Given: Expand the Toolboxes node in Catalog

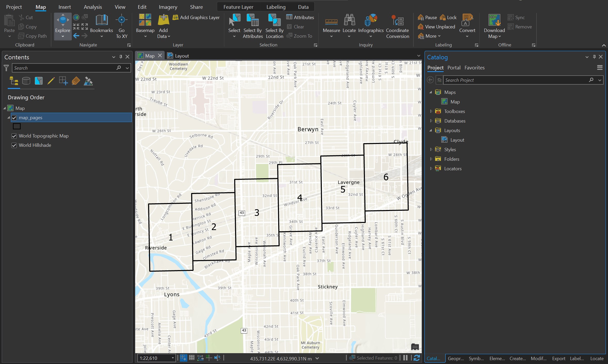Looking at the screenshot, I should click(431, 111).
